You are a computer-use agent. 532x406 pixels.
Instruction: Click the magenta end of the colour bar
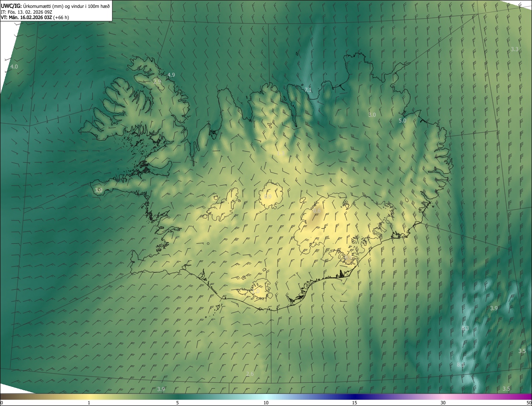pyautogui.click(x=525, y=396)
